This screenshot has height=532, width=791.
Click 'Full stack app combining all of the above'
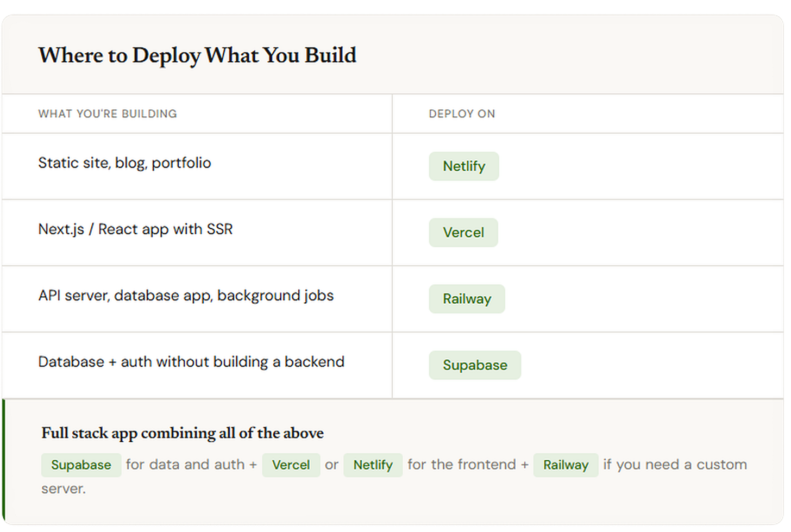click(x=183, y=433)
